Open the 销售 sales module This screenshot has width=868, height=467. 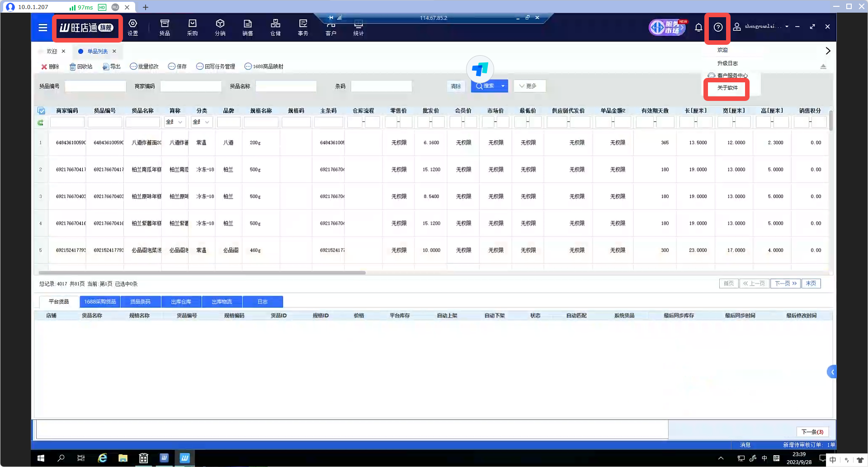248,27
